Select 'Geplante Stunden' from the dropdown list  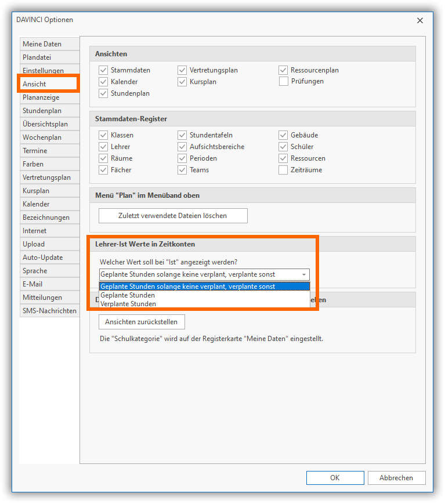point(128,295)
